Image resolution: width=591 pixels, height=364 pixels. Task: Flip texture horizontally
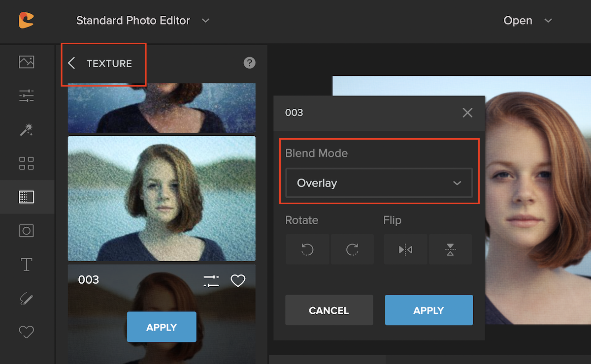pyautogui.click(x=405, y=250)
